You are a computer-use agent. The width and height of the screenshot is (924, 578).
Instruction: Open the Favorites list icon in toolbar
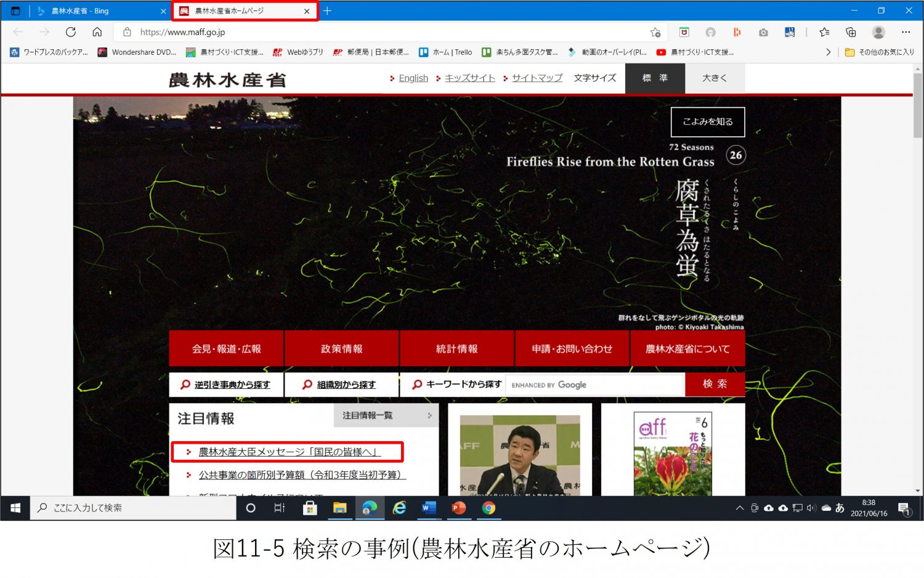point(824,32)
